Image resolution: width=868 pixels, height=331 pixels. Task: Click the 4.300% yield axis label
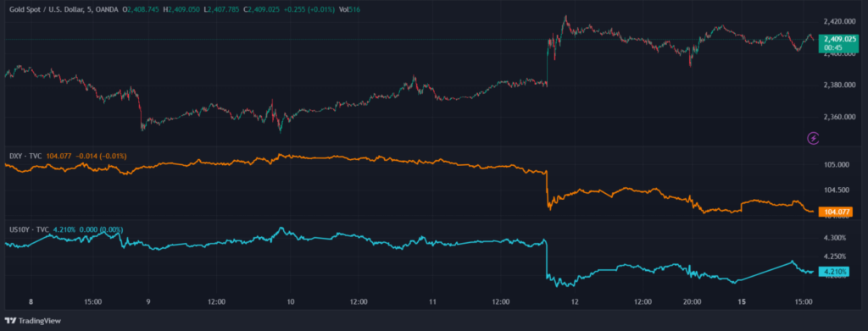(x=835, y=238)
